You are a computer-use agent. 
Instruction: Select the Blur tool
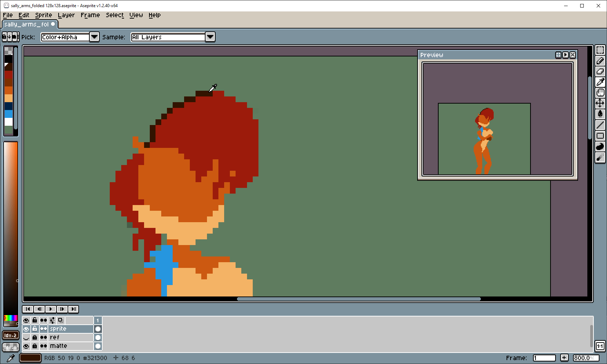600,157
